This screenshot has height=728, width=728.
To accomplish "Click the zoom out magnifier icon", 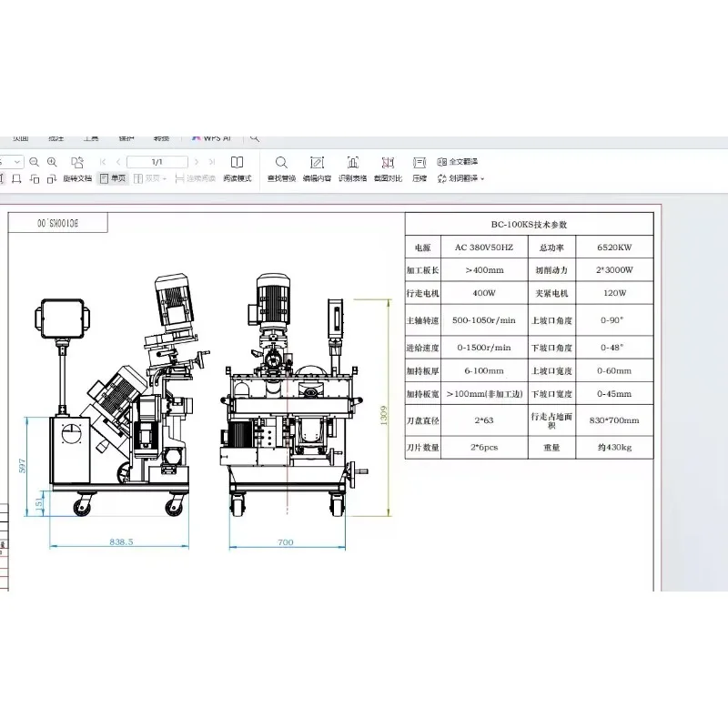I will pyautogui.click(x=34, y=162).
